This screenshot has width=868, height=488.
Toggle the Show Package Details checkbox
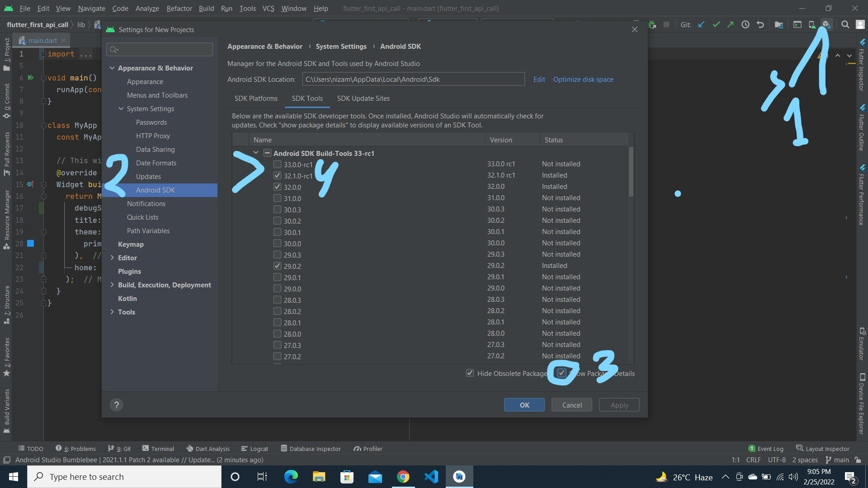(561, 373)
